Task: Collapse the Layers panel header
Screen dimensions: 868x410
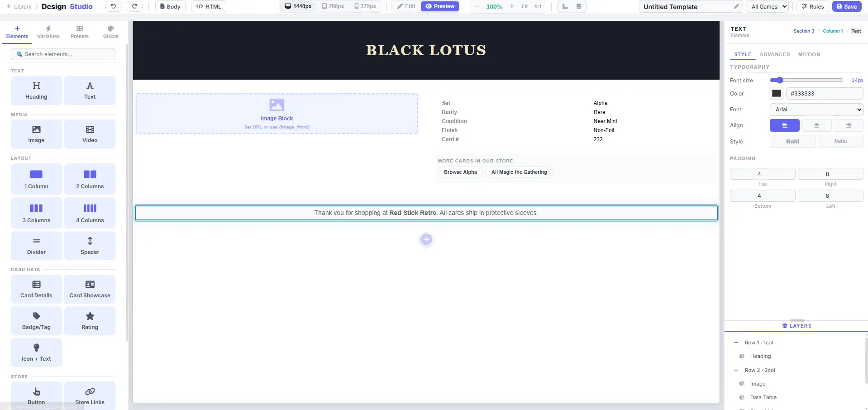Action: point(796,326)
